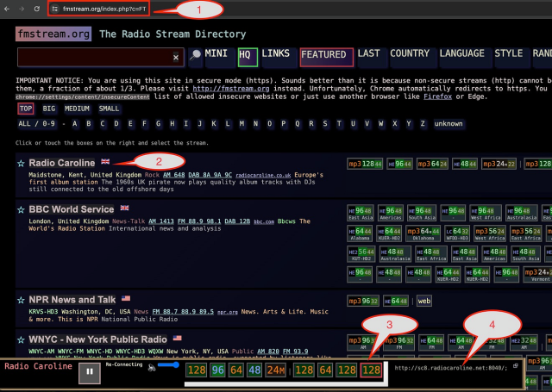Open the STYLE filter menu
The image size is (552, 392).
[508, 54]
